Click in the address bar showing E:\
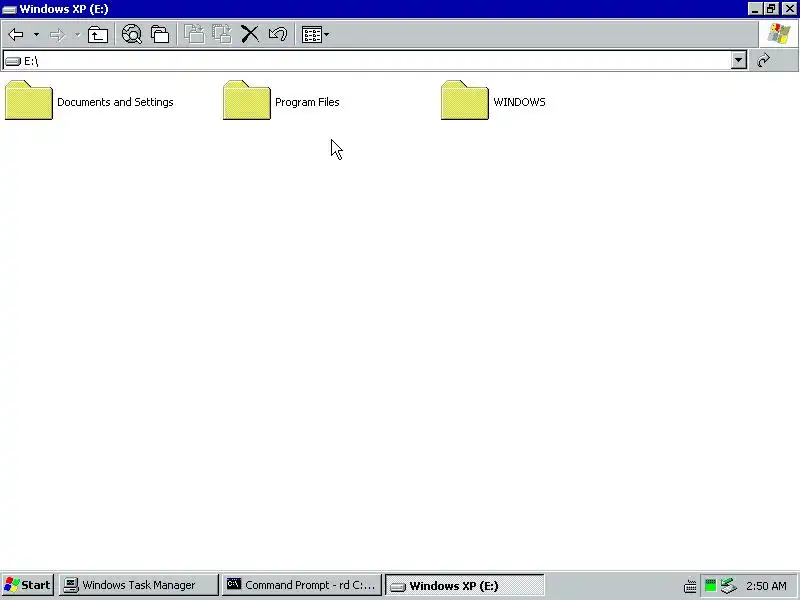The width and height of the screenshot is (800, 600). [375, 61]
